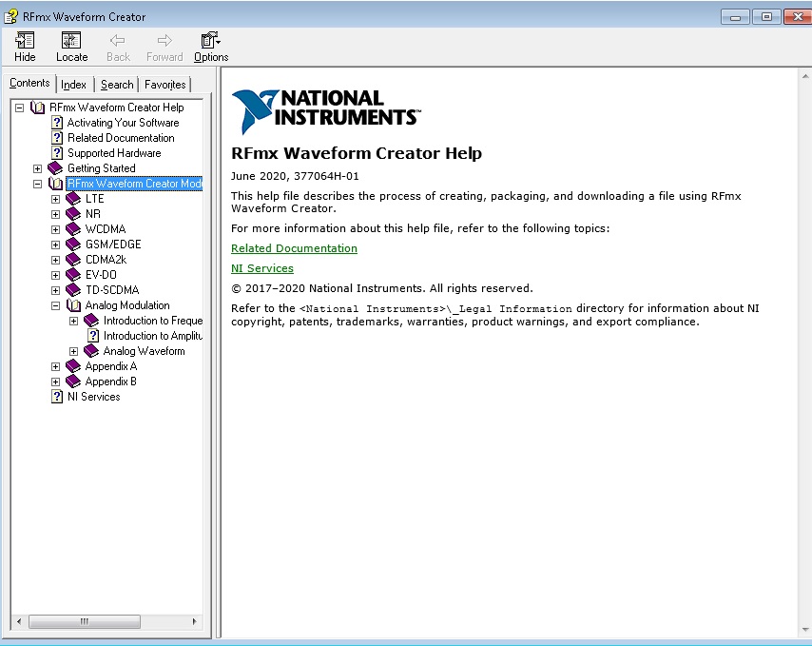Expand the LTE tree node
The height and width of the screenshot is (646, 812).
coord(55,199)
